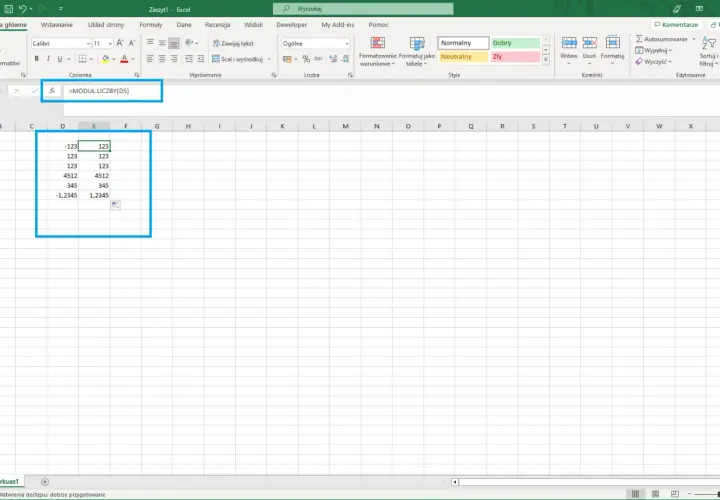Click the Formatuj cells icon

[x=613, y=43]
